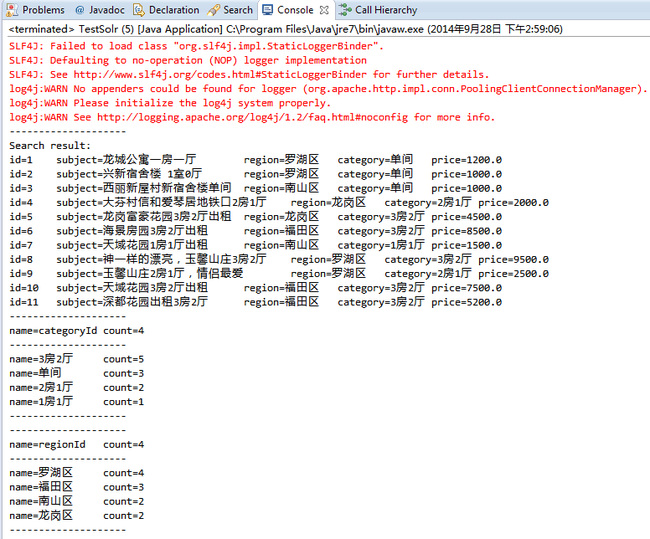Click price=9500.0 value

[x=513, y=260]
